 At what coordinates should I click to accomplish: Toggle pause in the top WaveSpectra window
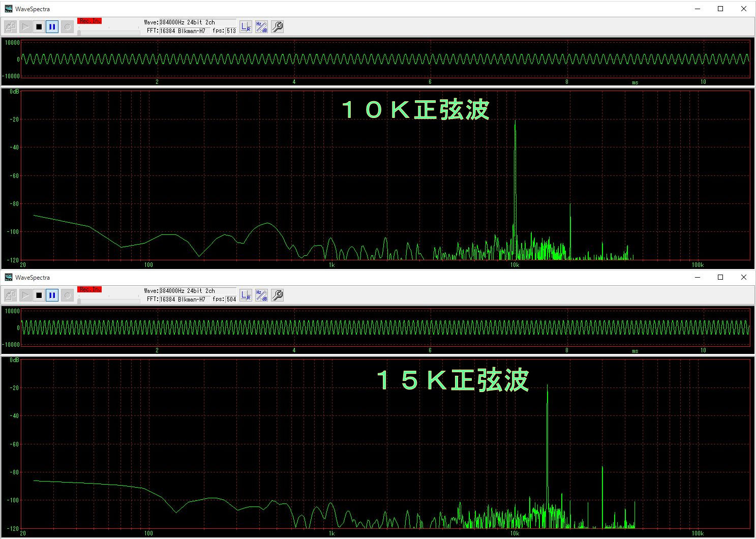(x=52, y=26)
